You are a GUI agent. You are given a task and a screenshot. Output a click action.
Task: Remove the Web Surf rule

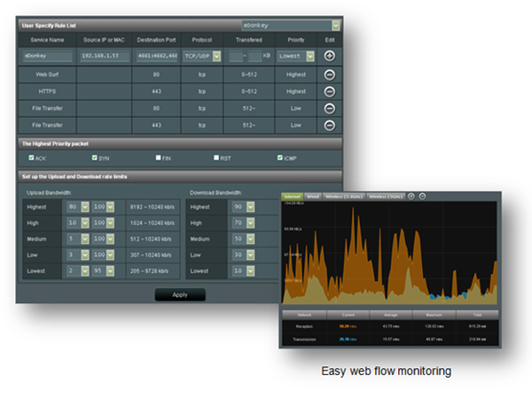tap(330, 74)
